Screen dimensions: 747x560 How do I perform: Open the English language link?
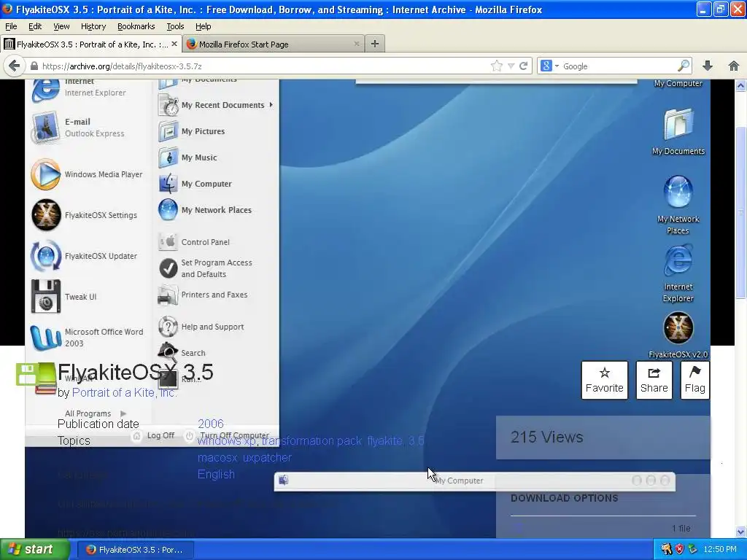coord(216,474)
